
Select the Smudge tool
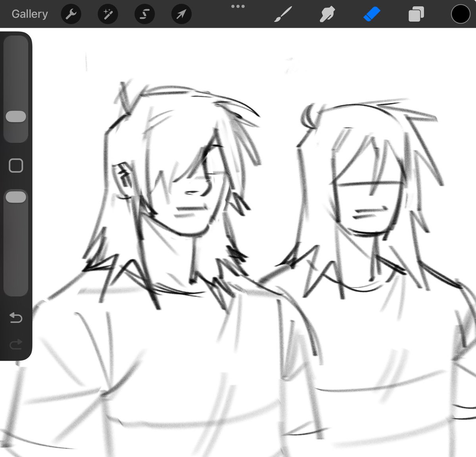[x=327, y=15]
